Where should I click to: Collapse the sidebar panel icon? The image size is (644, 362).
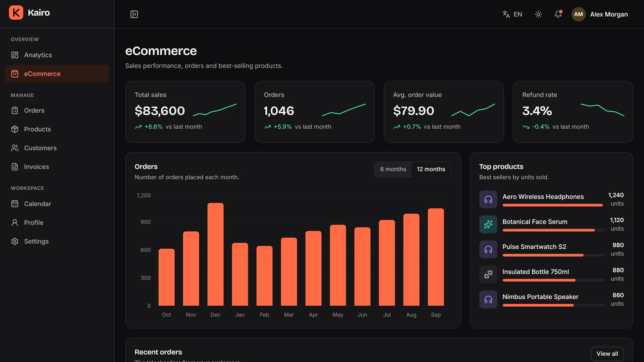[134, 14]
